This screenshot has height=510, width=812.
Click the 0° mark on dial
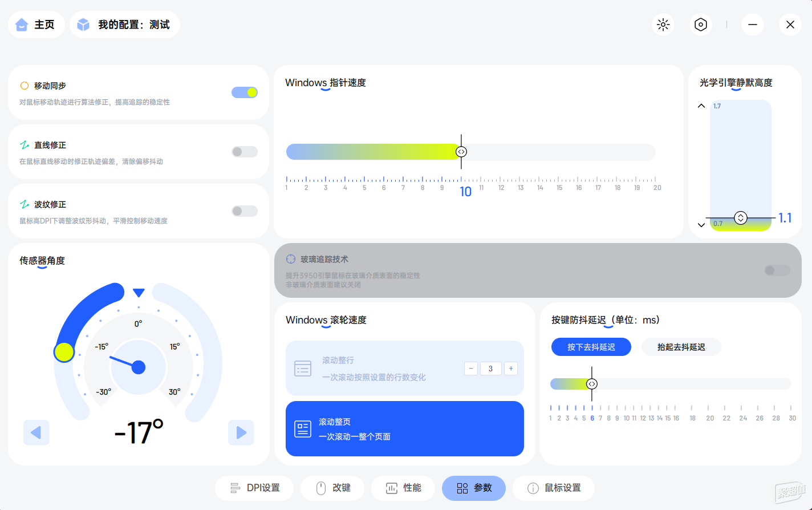tap(139, 323)
